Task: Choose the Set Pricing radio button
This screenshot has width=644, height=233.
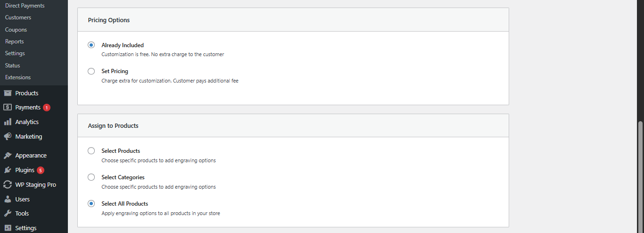Action: click(x=91, y=71)
